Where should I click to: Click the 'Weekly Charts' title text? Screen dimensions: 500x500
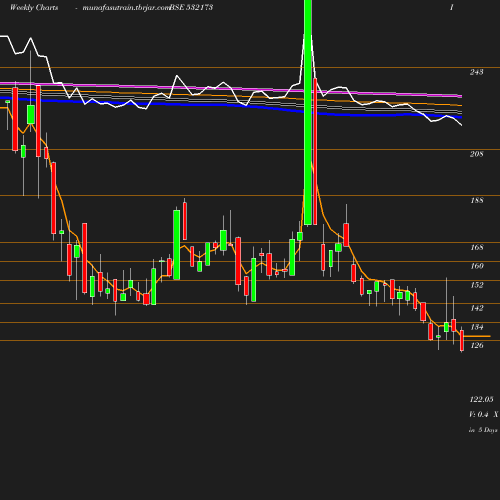[34, 7]
